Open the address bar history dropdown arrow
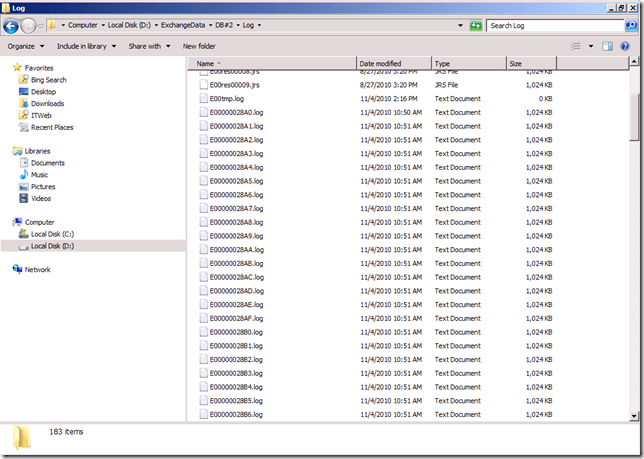Screen dimensions: 644x459 click(460, 25)
